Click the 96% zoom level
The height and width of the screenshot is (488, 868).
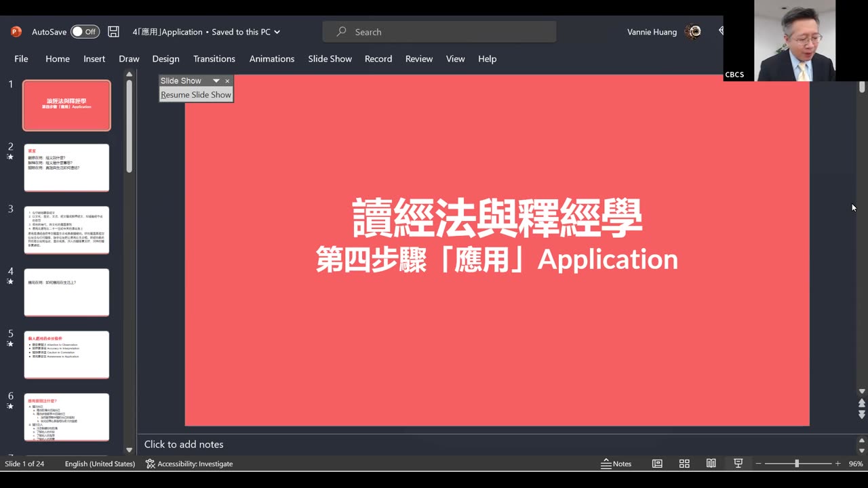pyautogui.click(x=856, y=464)
